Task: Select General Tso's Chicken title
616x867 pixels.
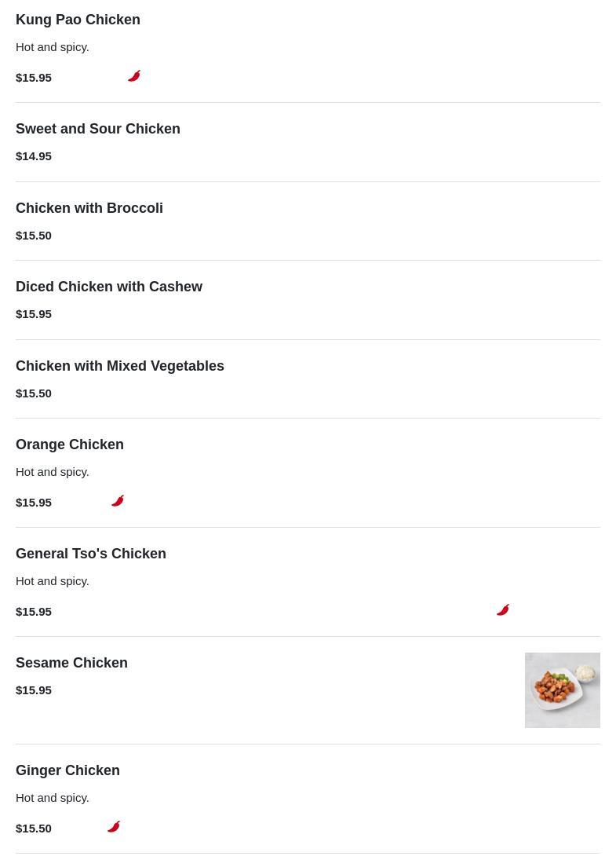Action: (x=91, y=554)
